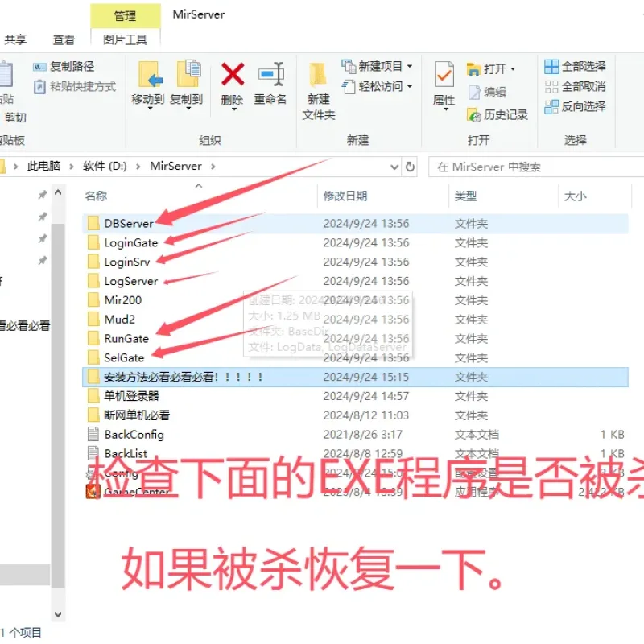Click the search box 在 MirServer 中搜索
Image resolution: width=644 pixels, height=644 pixels.
[536, 167]
